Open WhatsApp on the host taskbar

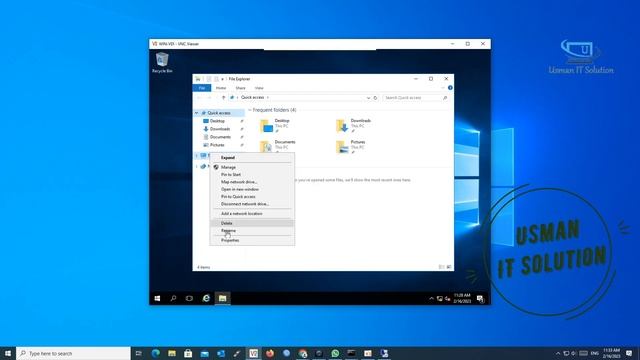335,353
